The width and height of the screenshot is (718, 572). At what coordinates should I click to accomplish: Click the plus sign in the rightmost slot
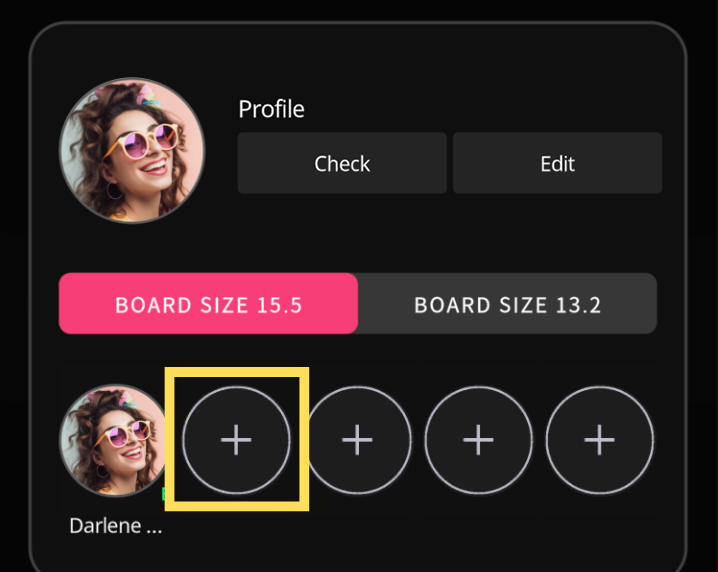coord(599,440)
